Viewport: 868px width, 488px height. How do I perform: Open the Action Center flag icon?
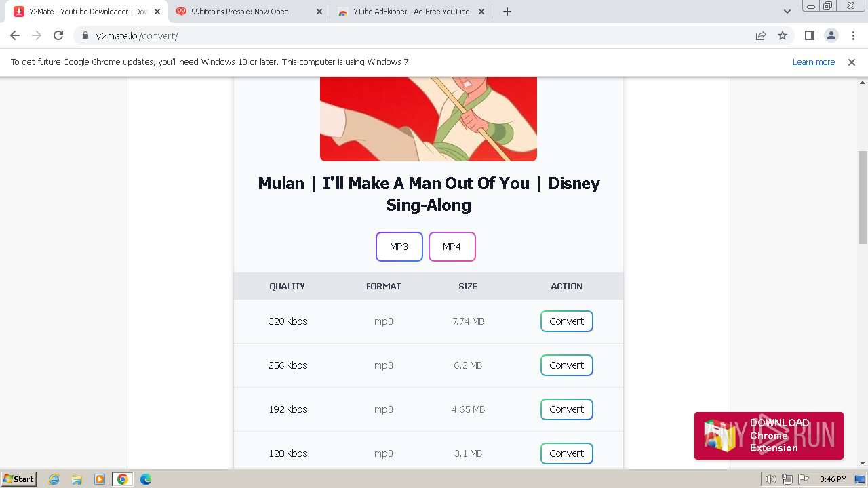[804, 479]
